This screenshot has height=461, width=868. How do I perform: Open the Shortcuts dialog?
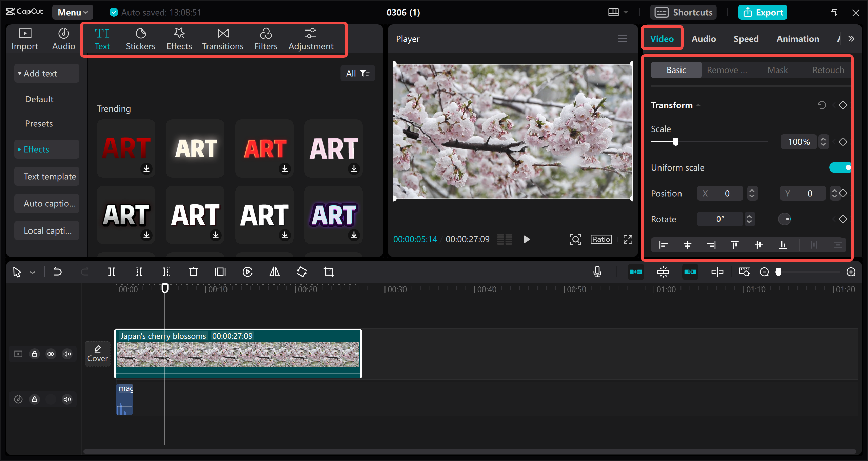click(684, 12)
